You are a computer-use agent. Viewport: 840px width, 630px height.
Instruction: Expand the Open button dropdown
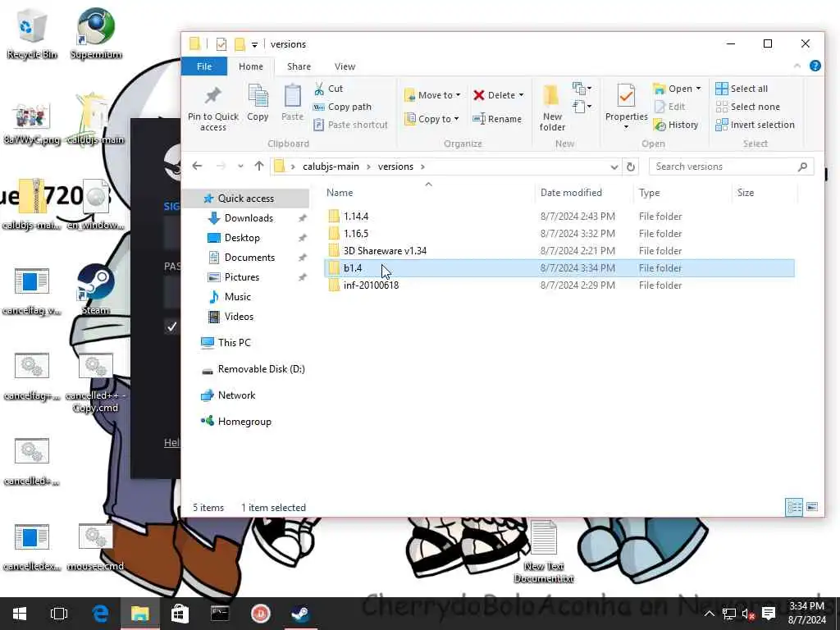(x=698, y=89)
